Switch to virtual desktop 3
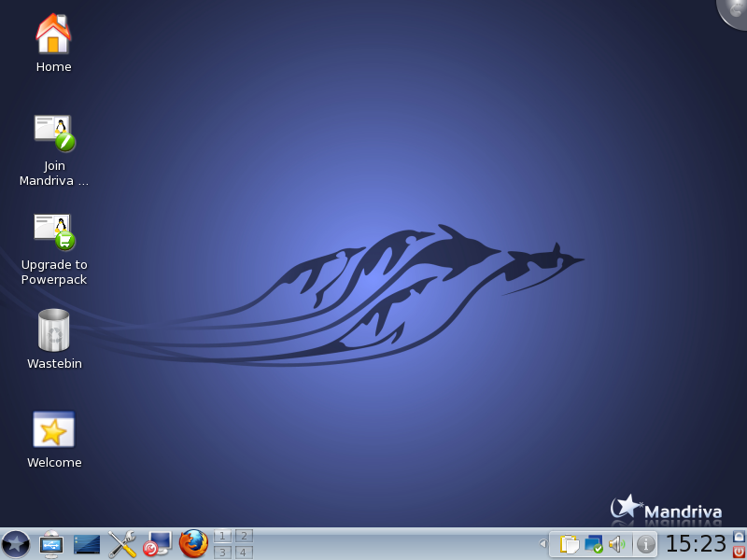This screenshot has height=560, width=747. [x=222, y=553]
